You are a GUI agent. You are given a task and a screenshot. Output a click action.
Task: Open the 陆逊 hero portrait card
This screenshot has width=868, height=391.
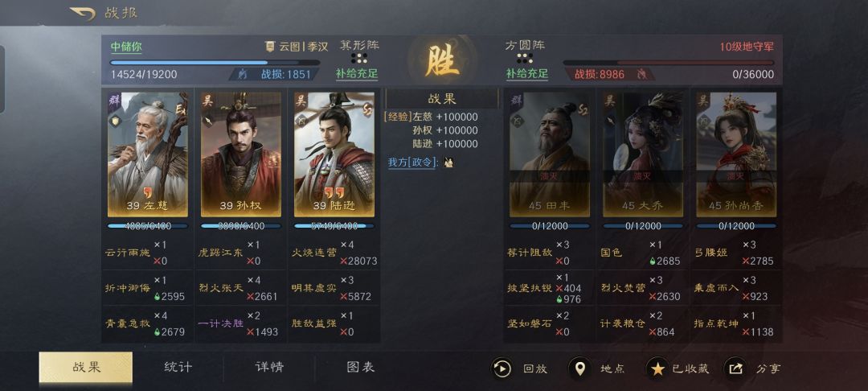click(x=334, y=154)
